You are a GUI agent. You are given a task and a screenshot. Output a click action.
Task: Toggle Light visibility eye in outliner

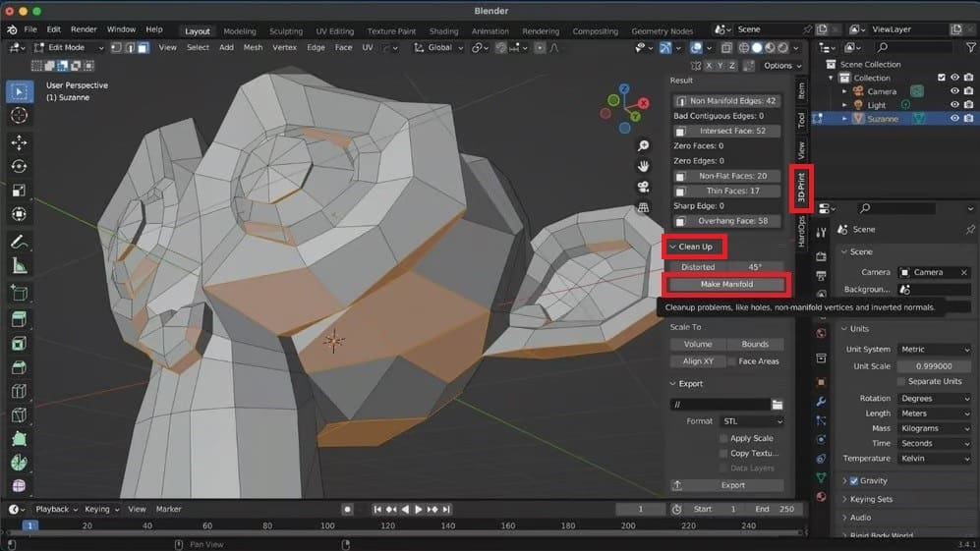pos(954,105)
